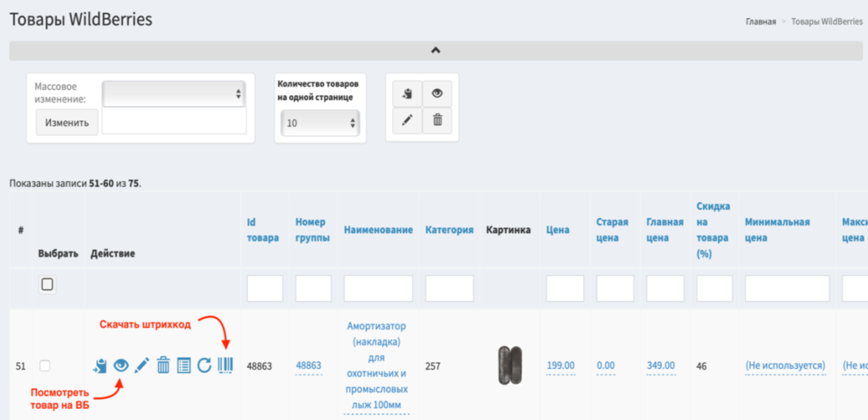Sort by Старая цена column header
The width and height of the screenshot is (868, 420).
[612, 230]
